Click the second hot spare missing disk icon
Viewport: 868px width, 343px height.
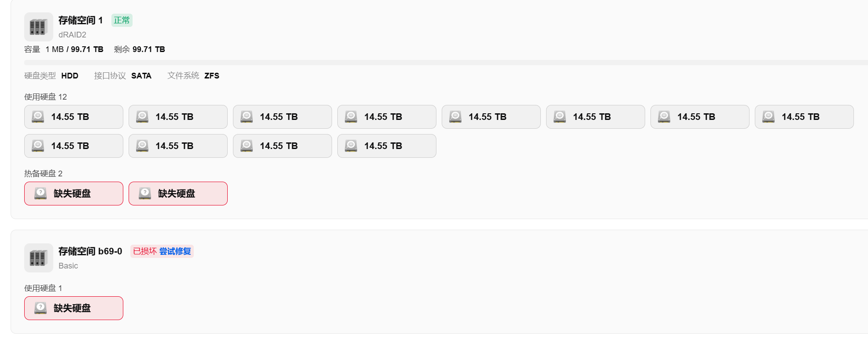[145, 193]
